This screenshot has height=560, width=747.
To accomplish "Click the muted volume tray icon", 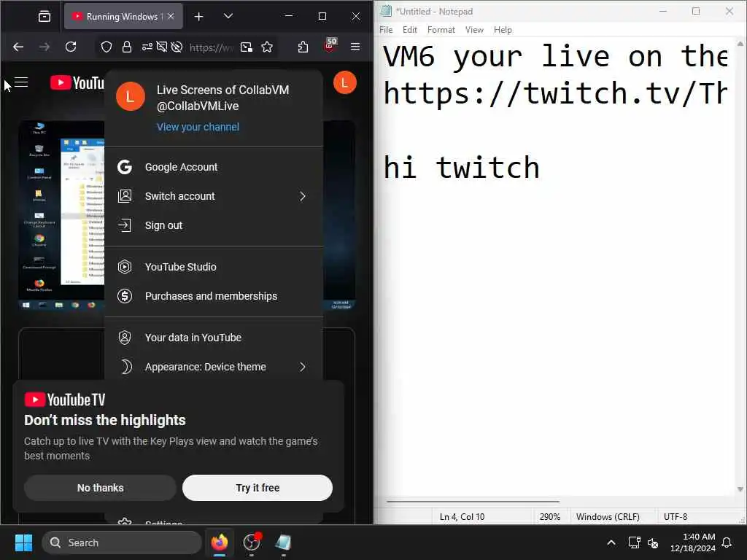I will point(653,542).
